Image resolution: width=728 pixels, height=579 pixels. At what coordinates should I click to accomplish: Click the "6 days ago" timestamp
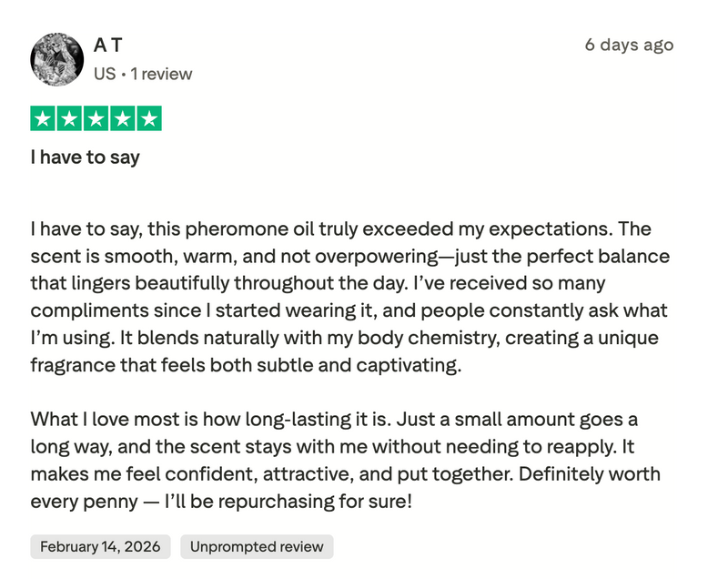click(629, 45)
